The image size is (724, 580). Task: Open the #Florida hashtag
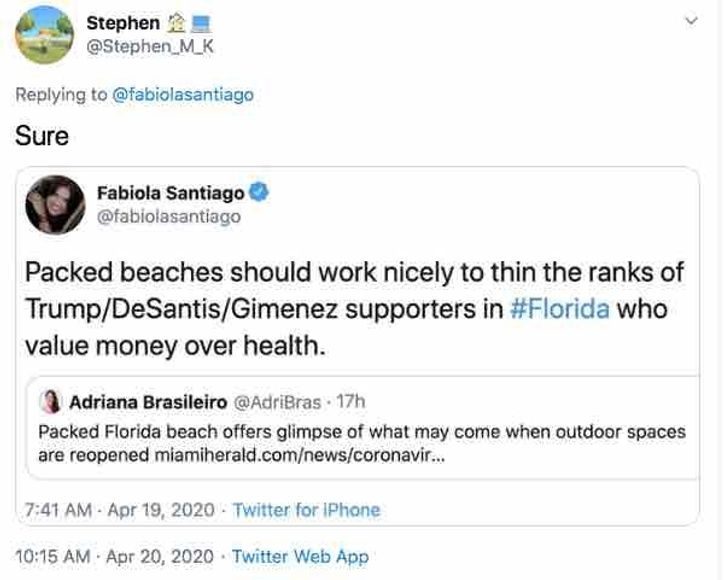tap(559, 307)
